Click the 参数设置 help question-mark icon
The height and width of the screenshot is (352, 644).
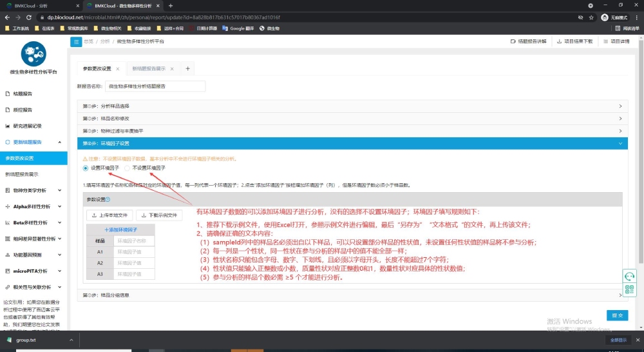[116, 199]
